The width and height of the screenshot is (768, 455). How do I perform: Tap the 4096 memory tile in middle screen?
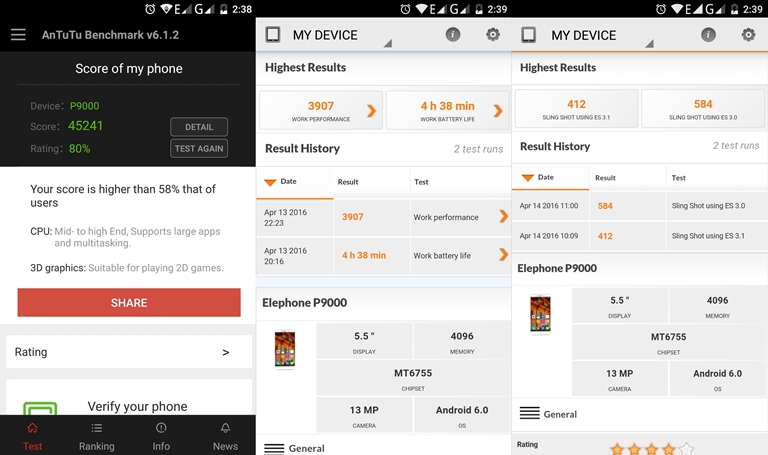coord(462,341)
